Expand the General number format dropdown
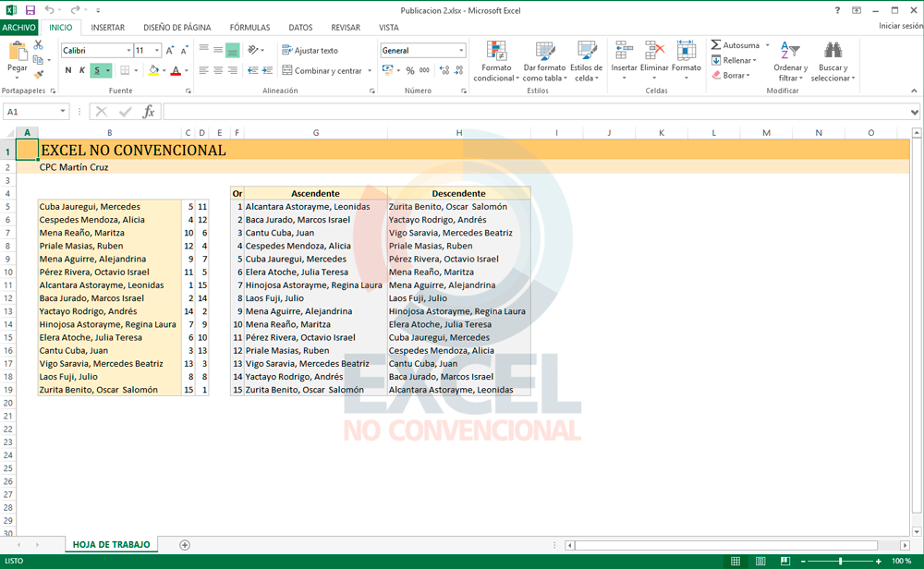Viewport: 924px width, 569px height. point(461,51)
